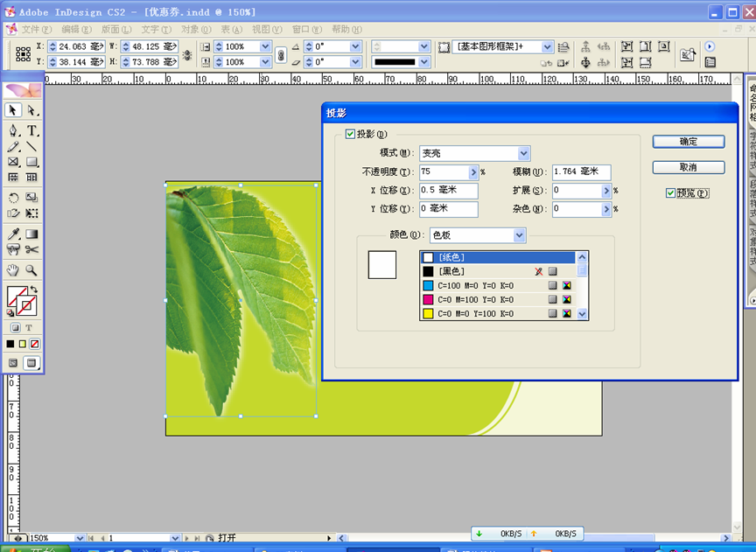The image size is (756, 552).
Task: Click the 取消 button
Action: (688, 167)
